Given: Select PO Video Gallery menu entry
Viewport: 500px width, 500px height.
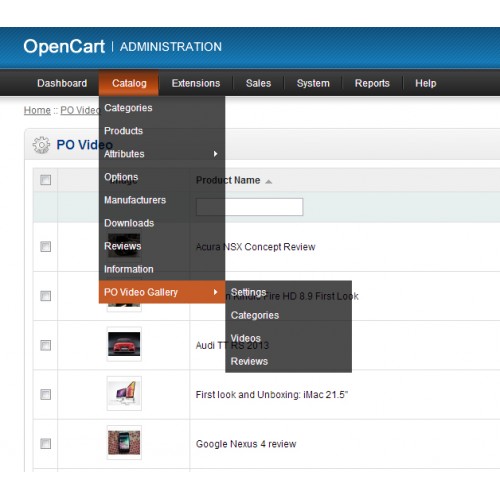Looking at the screenshot, I should coord(162,292).
